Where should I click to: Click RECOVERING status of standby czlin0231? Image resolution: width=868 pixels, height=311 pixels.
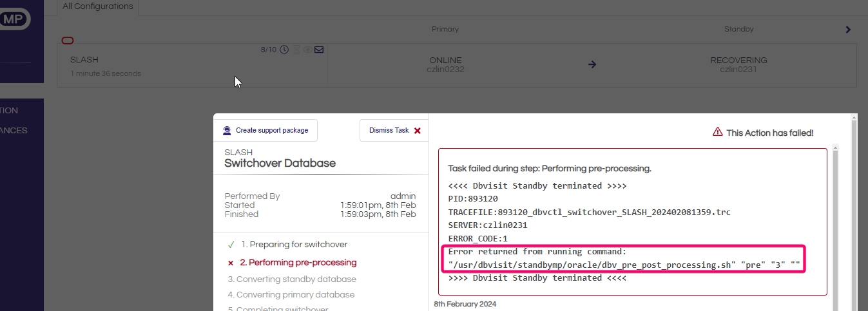738,61
